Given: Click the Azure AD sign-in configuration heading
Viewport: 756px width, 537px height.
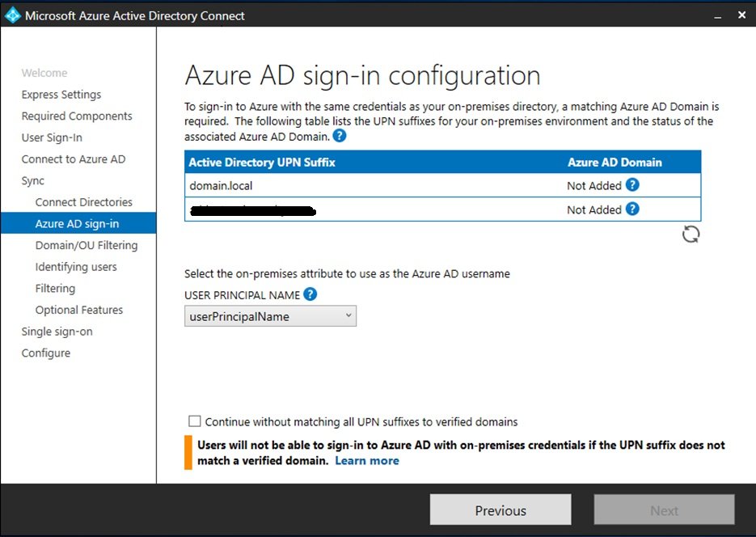Looking at the screenshot, I should [x=362, y=76].
